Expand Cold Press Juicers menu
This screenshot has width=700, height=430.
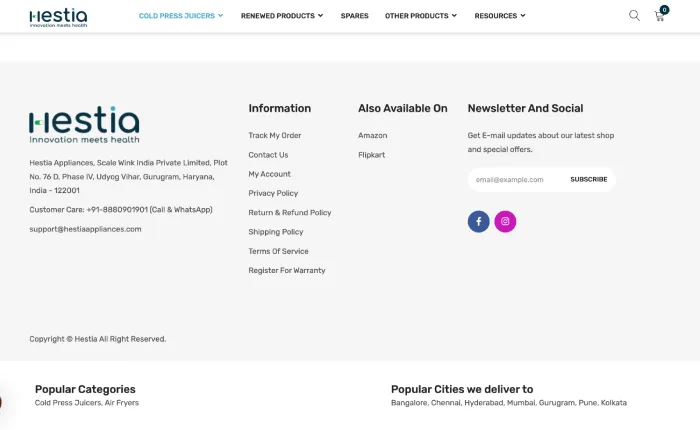[181, 16]
